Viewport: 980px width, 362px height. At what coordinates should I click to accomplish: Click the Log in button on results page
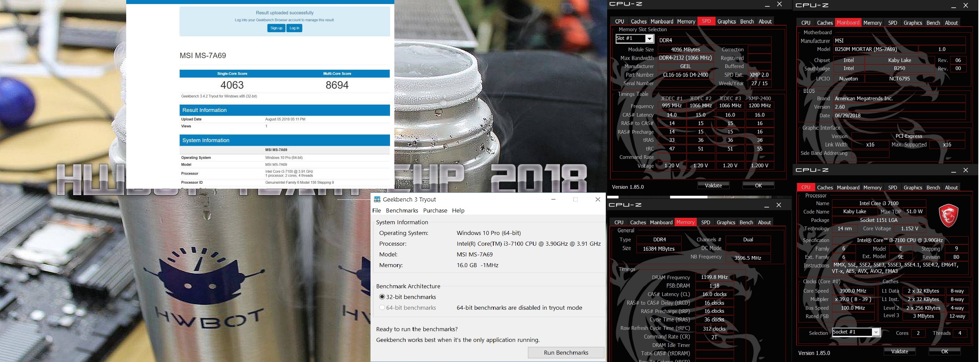click(x=294, y=28)
